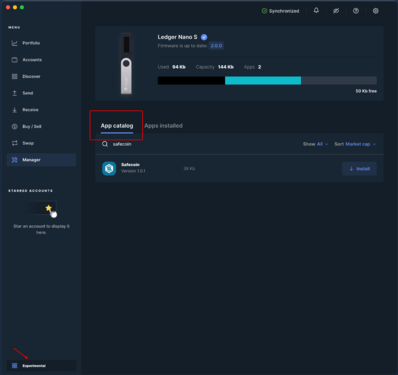This screenshot has width=398, height=375.
Task: Install the Safecoin app
Action: (x=359, y=169)
